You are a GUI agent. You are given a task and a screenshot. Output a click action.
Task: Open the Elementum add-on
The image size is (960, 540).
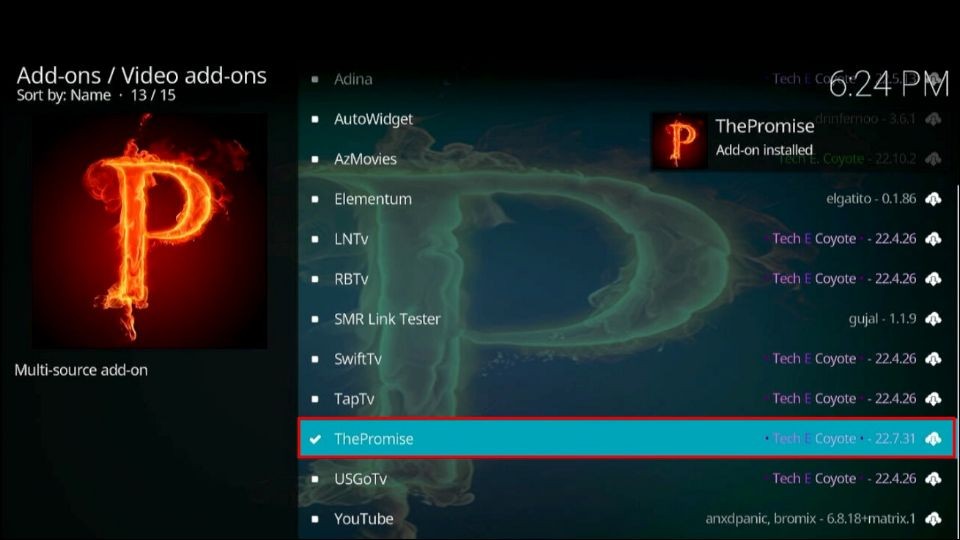[x=626, y=199]
